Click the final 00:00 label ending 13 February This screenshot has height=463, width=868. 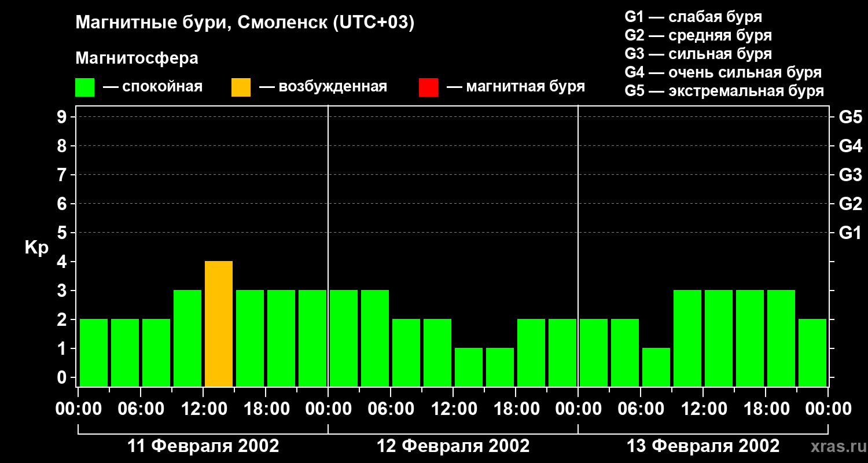[828, 409]
